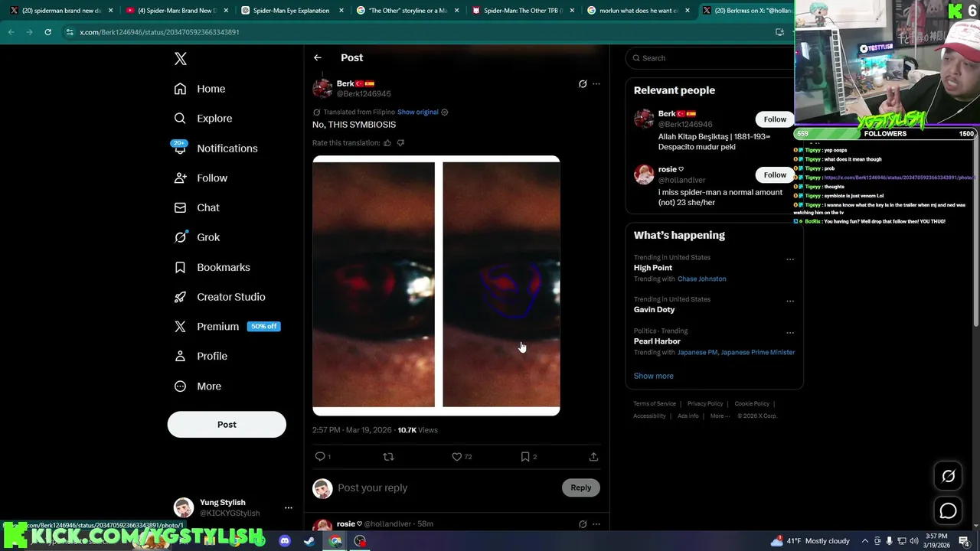980x551 pixels.
Task: Open Gavin Doty trending topic
Action: [x=655, y=310]
